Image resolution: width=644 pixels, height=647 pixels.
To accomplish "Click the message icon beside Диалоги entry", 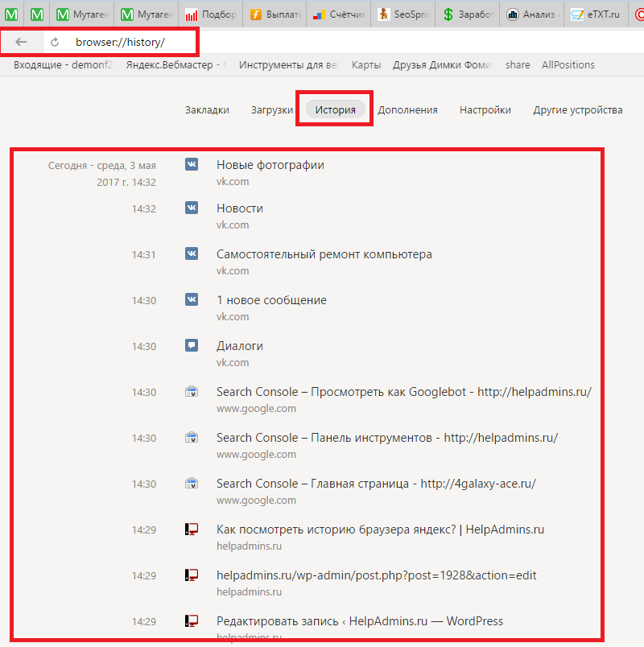I will click(x=192, y=345).
